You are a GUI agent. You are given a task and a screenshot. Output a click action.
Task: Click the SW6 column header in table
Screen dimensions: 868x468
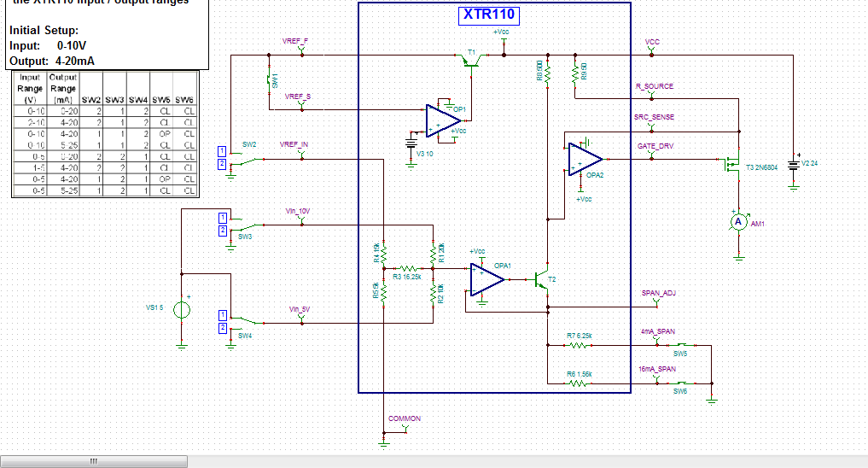[184, 100]
